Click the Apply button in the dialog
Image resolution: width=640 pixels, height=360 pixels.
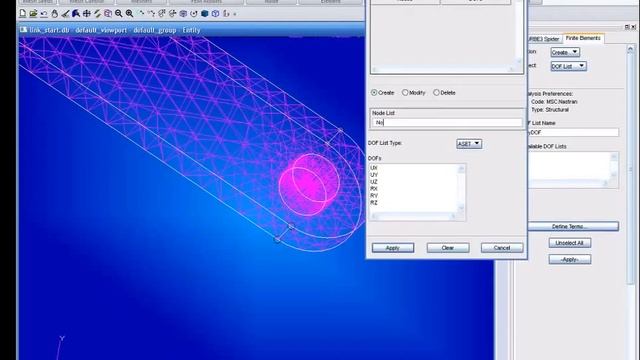pyautogui.click(x=393, y=248)
